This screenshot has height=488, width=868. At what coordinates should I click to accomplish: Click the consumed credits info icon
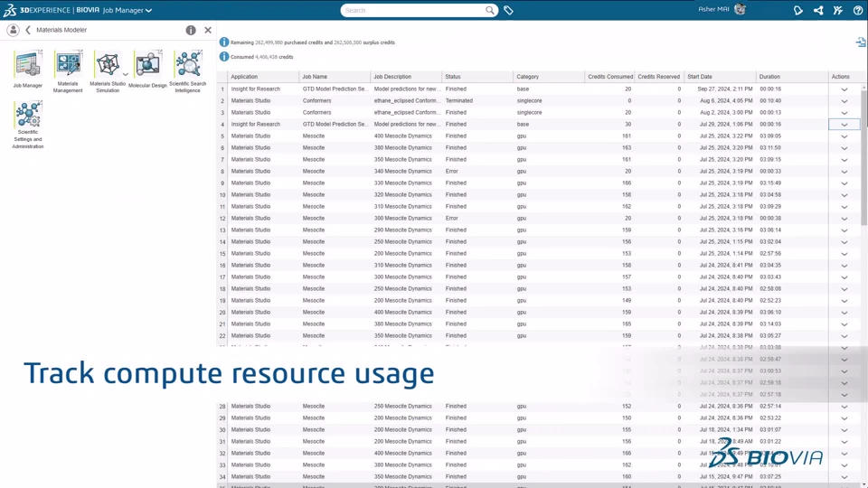(x=223, y=56)
